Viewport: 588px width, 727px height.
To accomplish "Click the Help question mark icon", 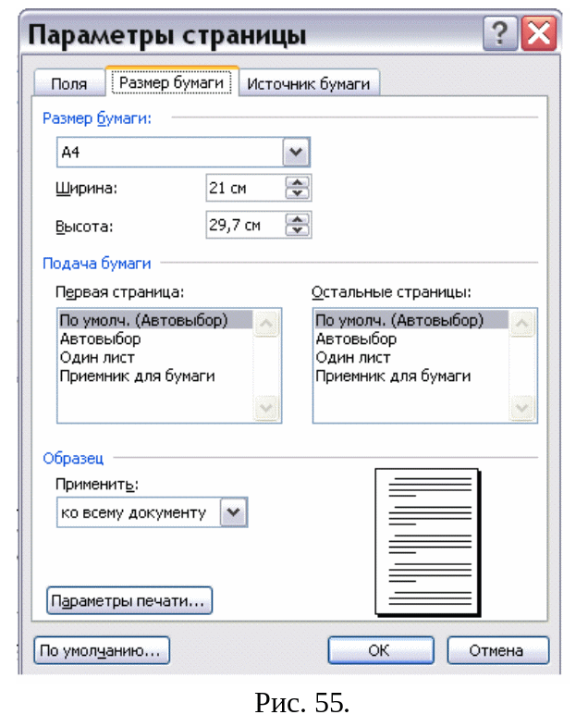I will pyautogui.click(x=499, y=36).
